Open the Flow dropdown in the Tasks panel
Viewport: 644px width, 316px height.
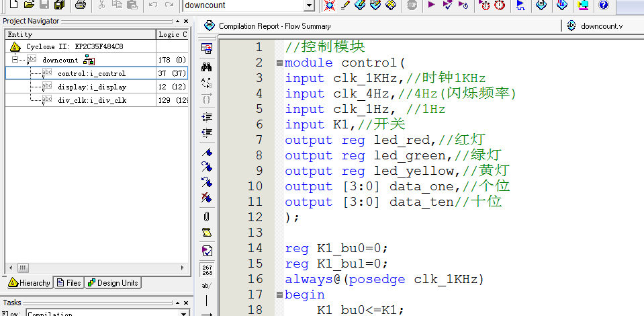click(185, 313)
